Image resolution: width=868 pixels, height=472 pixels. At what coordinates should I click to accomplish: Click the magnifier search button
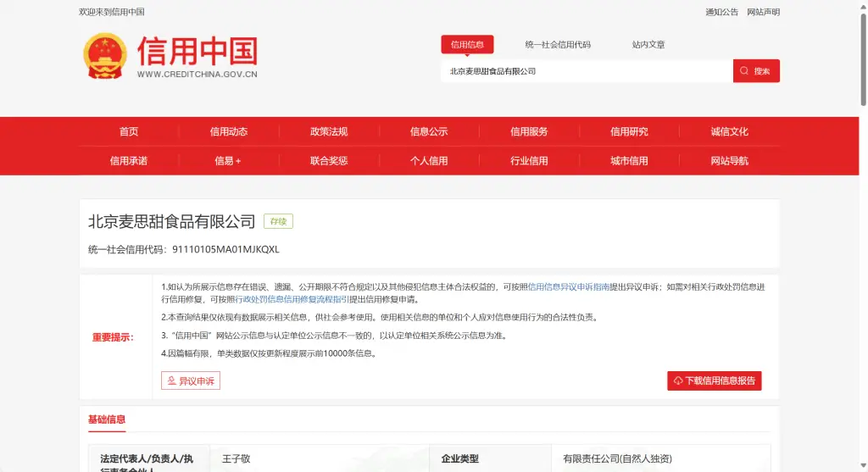point(756,71)
